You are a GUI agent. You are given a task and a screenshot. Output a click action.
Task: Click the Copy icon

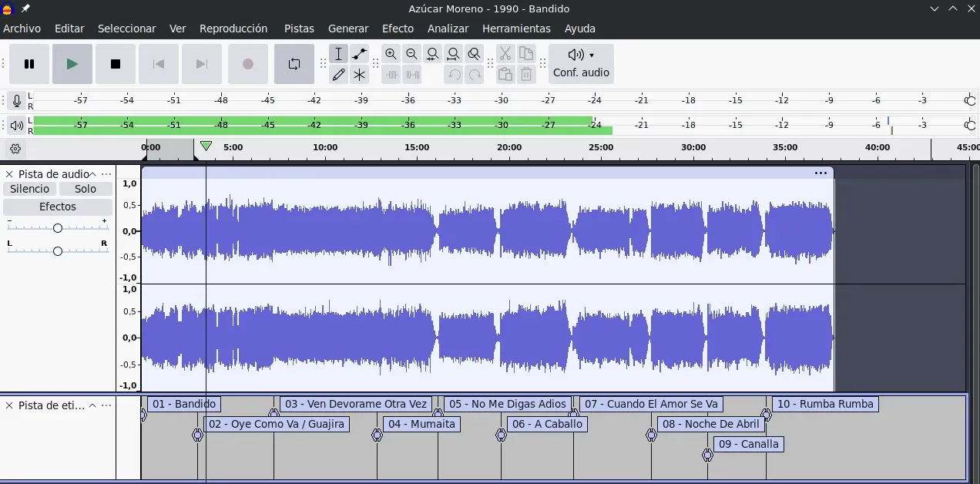[526, 54]
